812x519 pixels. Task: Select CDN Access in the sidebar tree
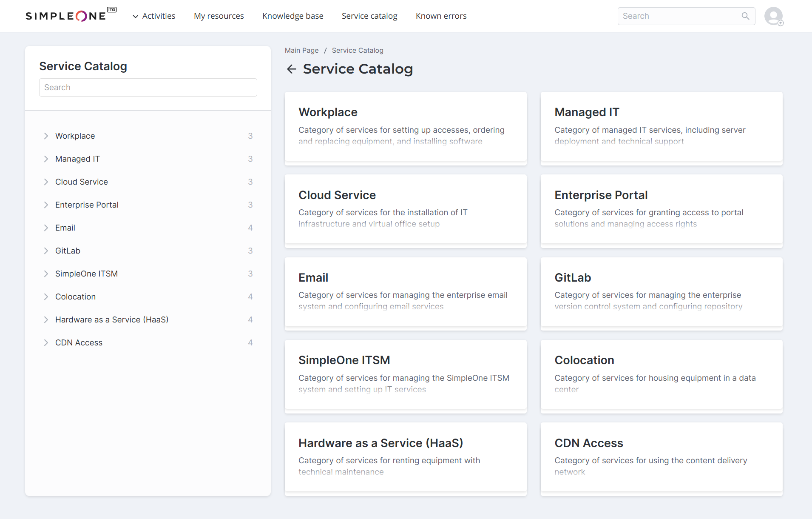coord(79,342)
